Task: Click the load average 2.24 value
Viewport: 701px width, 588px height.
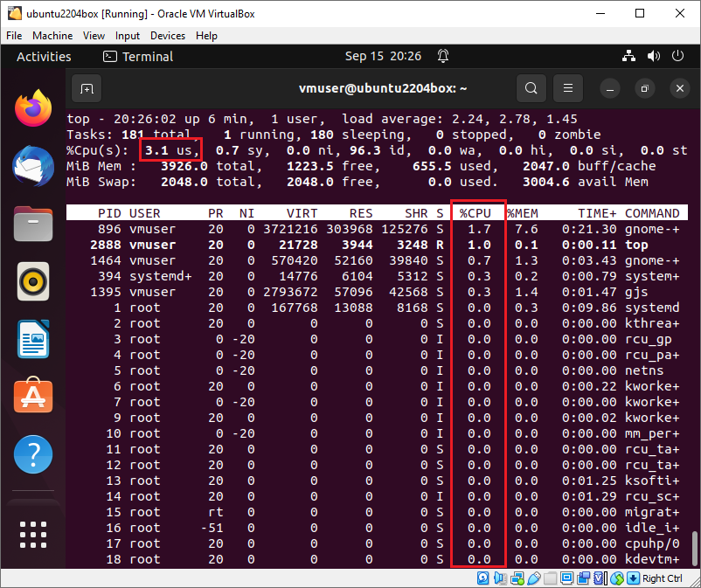Action: point(467,119)
